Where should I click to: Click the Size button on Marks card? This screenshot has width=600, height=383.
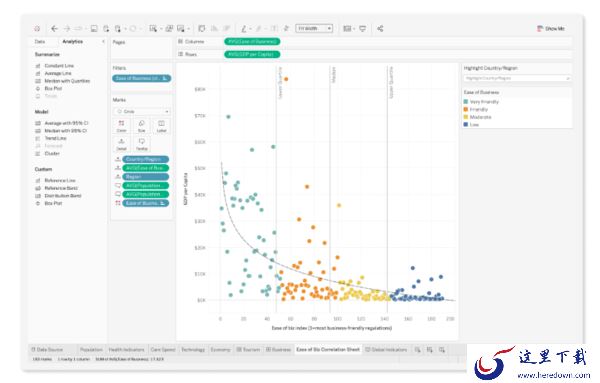coord(142,125)
